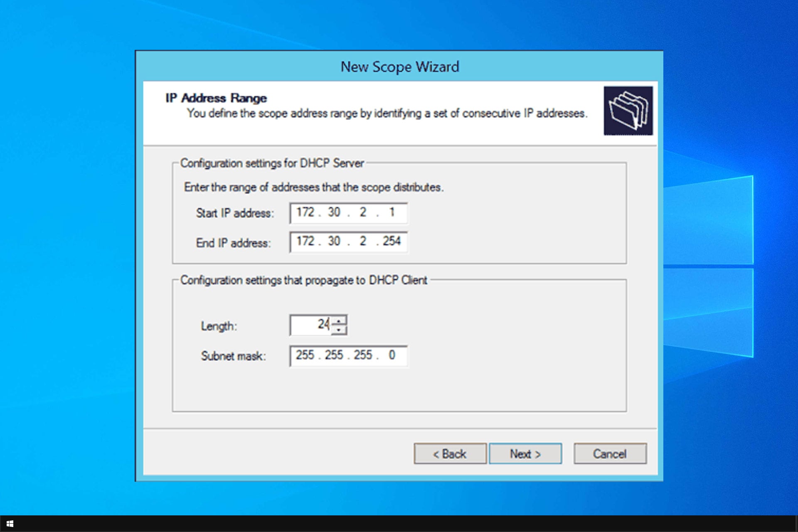Select first octet 172 of Start IP address
The image size is (798, 532).
[x=305, y=212]
